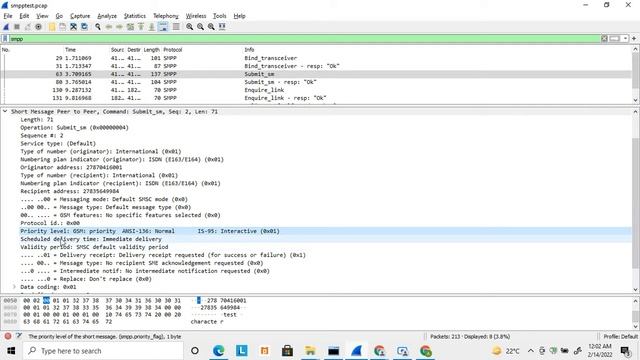Open Capture options gear icon
This screenshot has height=360, width=640.
[x=38, y=27]
